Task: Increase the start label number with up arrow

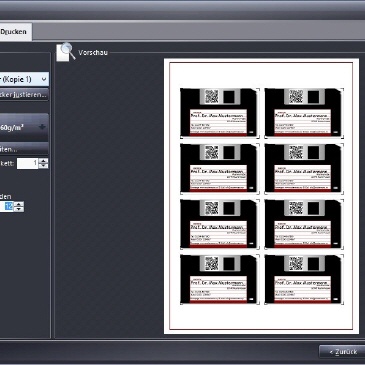Action: pos(43,161)
